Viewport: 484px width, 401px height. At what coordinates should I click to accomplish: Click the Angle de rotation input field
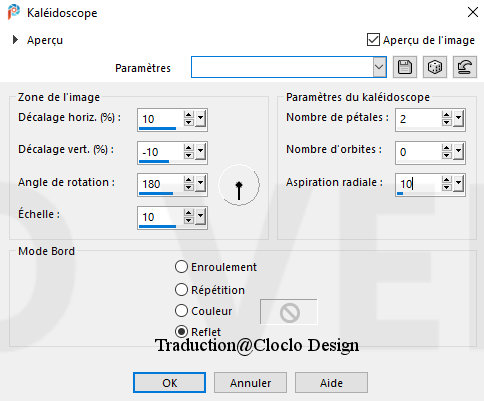click(160, 184)
